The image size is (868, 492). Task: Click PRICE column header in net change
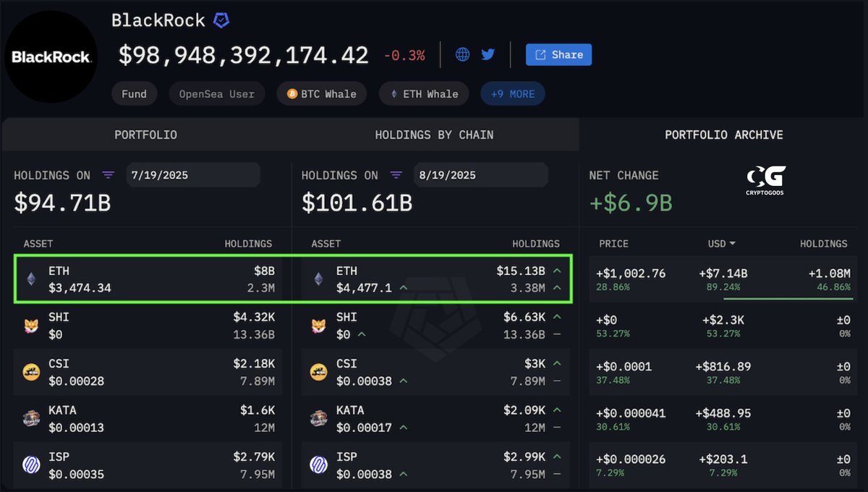pyautogui.click(x=613, y=244)
